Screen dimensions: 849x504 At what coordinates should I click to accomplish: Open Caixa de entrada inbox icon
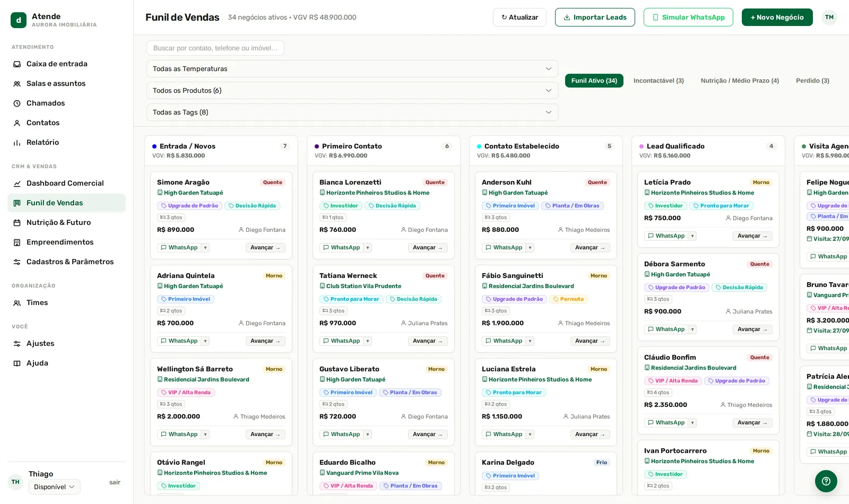point(17,64)
